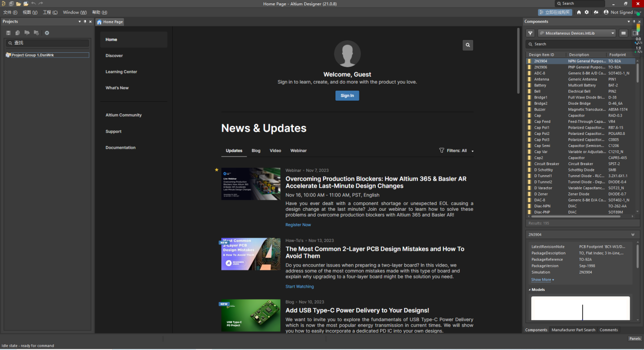Open the 视图 (V) menu
Viewport: 644px width, 350px height.
[x=30, y=12]
